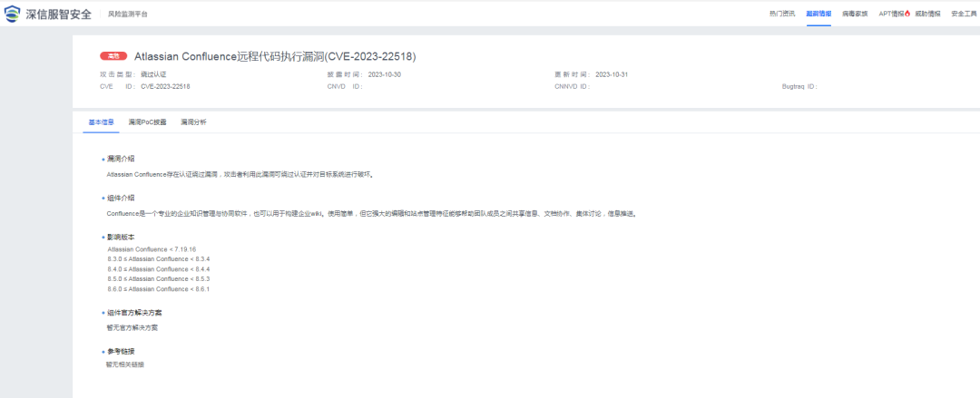Open the APT情报 nav item
The height and width of the screenshot is (398, 980).
(x=891, y=14)
